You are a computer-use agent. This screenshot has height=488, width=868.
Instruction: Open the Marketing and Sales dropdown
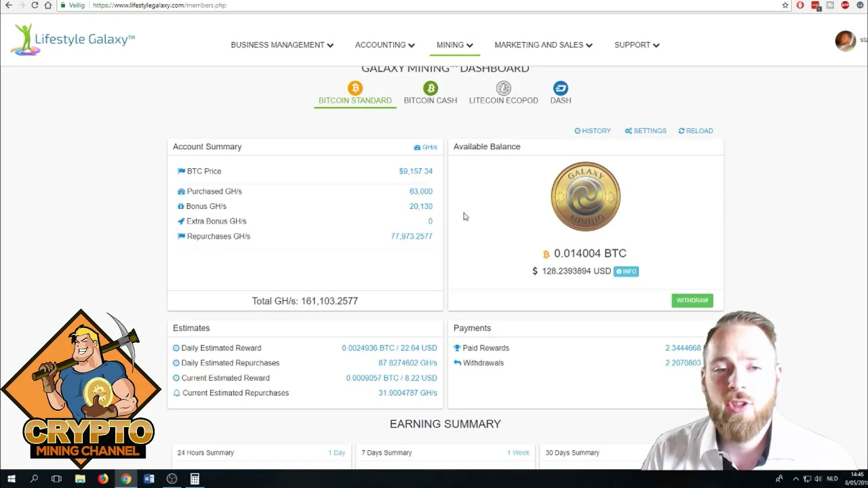(x=543, y=45)
